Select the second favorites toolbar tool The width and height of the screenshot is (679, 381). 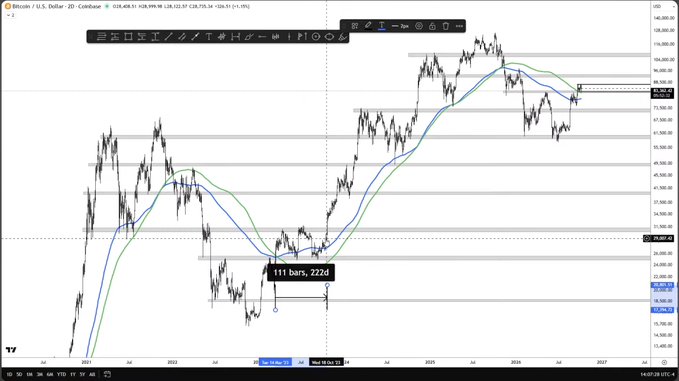pyautogui.click(x=115, y=37)
